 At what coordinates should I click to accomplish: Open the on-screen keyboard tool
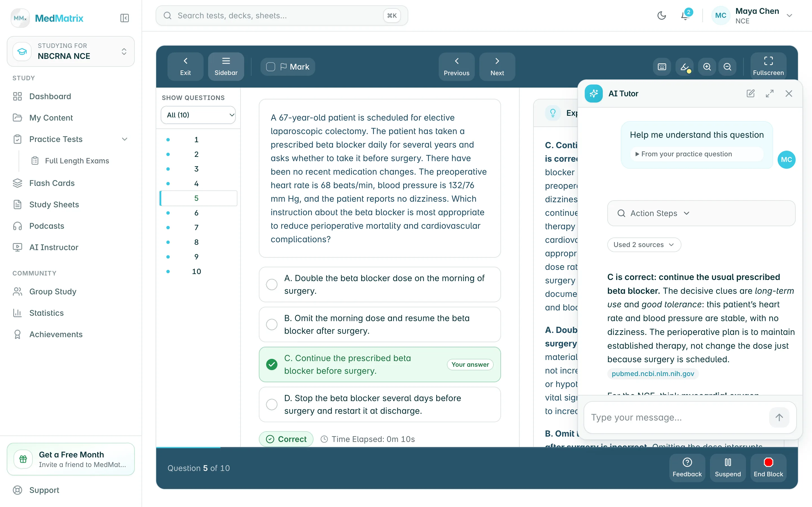pyautogui.click(x=662, y=67)
